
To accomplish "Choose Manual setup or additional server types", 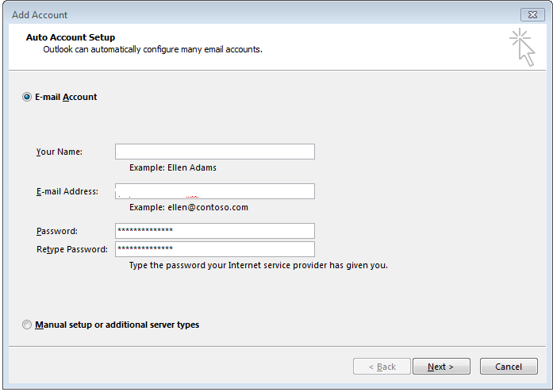I will click(x=28, y=325).
